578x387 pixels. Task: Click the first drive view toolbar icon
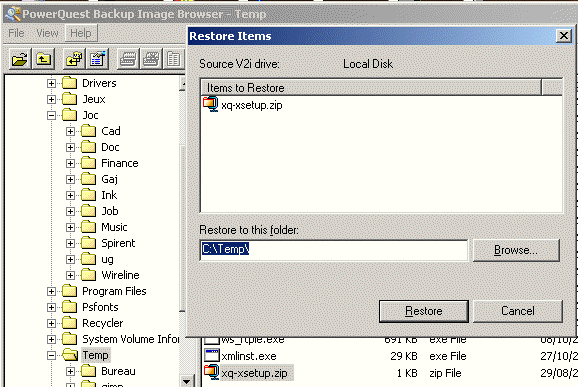(128, 59)
